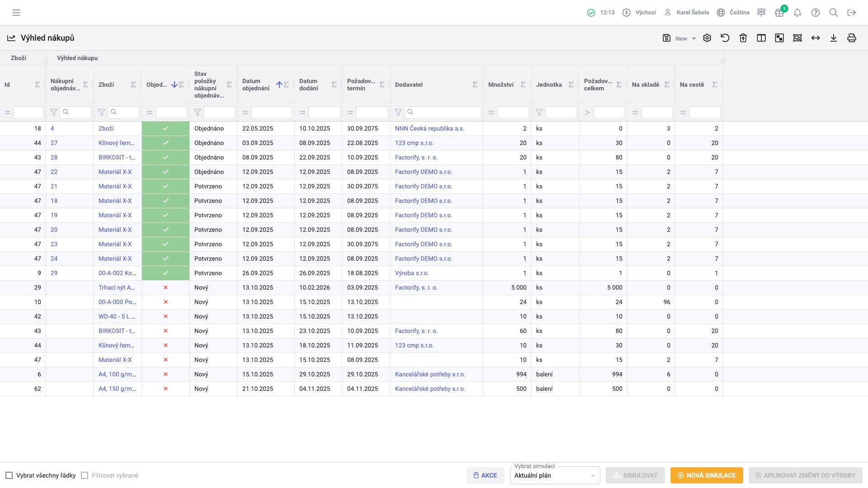Click the trash delete view icon
Screen dimensions: 868x488
(x=743, y=38)
